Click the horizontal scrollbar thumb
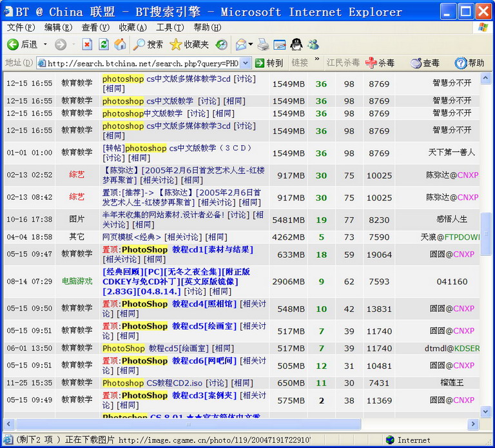 (x=188, y=424)
